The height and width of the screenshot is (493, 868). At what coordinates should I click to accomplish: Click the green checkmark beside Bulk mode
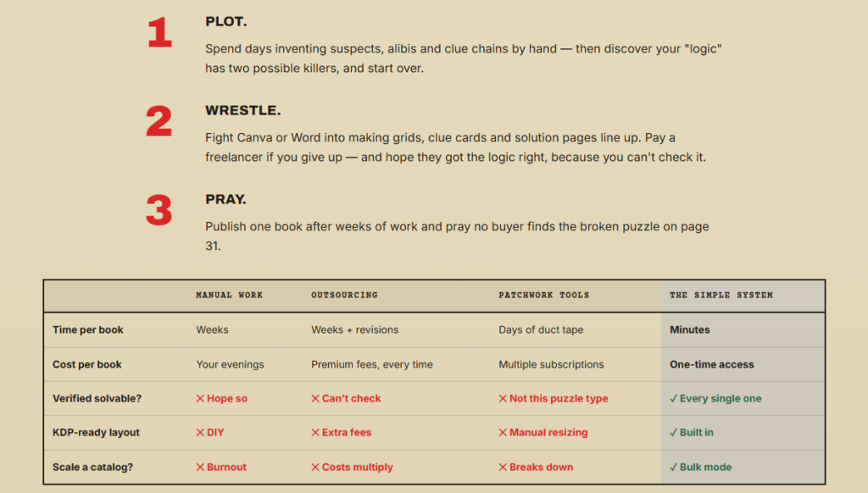click(674, 467)
